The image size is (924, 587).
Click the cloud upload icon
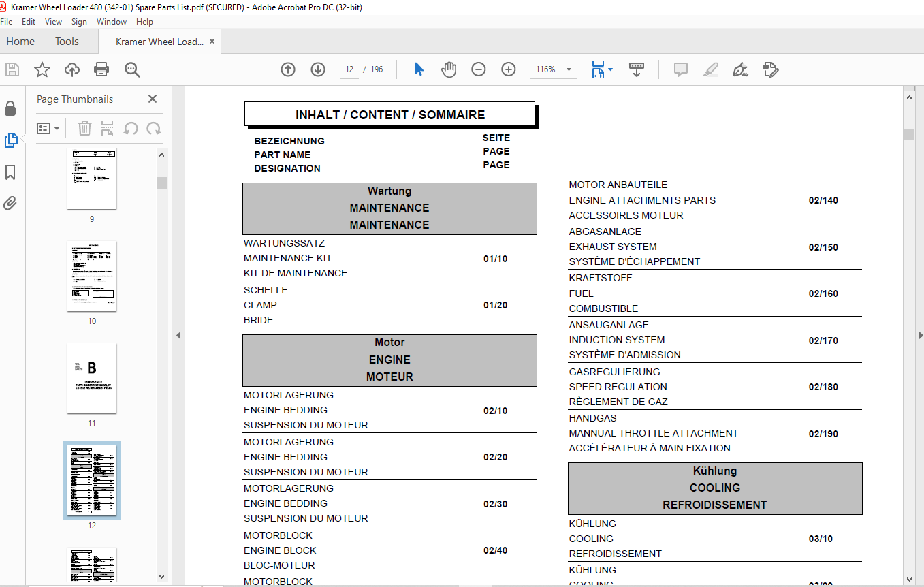tap(72, 69)
